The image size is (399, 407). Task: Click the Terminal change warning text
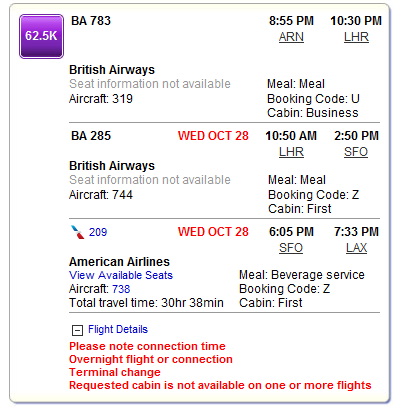tap(115, 372)
